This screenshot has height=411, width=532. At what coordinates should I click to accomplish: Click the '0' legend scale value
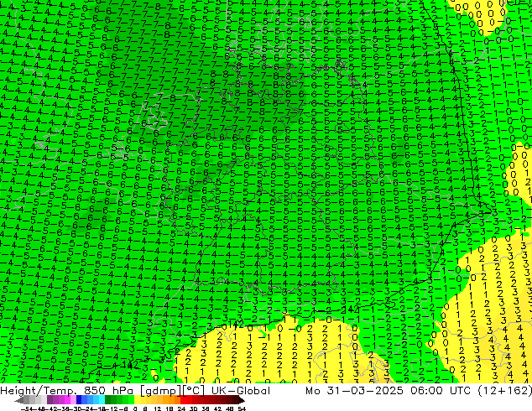pyautogui.click(x=135, y=409)
